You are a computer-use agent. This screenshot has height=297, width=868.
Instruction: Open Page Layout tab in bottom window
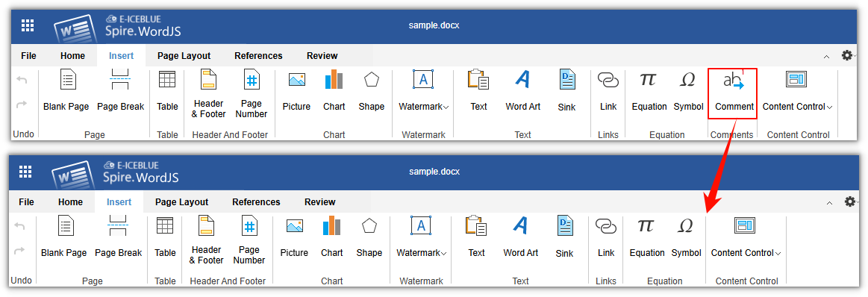[181, 202]
